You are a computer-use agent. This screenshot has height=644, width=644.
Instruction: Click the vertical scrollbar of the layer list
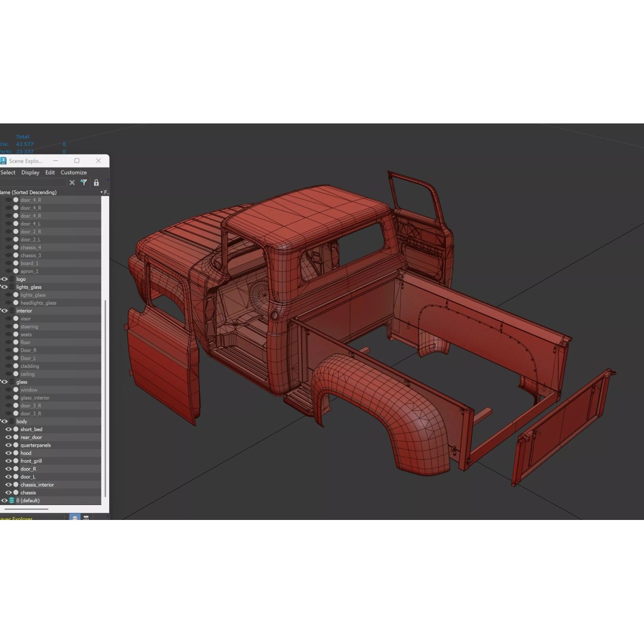point(106,398)
